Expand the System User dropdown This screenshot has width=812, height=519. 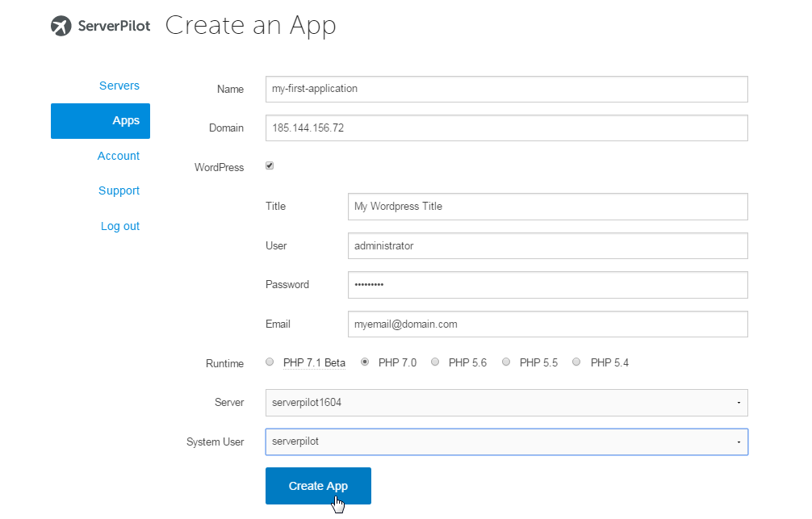[x=506, y=442]
